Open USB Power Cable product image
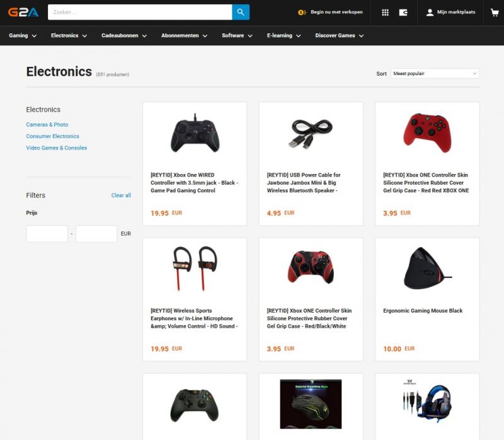The image size is (504, 440). click(311, 133)
